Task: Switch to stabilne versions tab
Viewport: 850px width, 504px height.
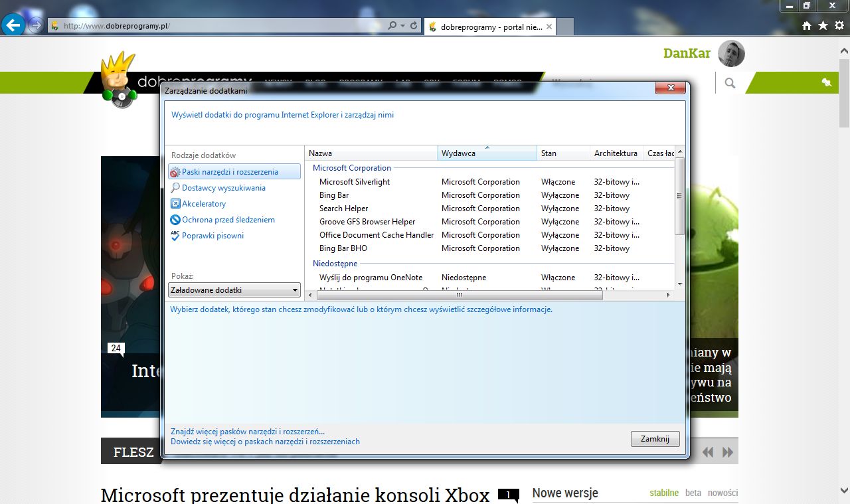Action: click(664, 493)
